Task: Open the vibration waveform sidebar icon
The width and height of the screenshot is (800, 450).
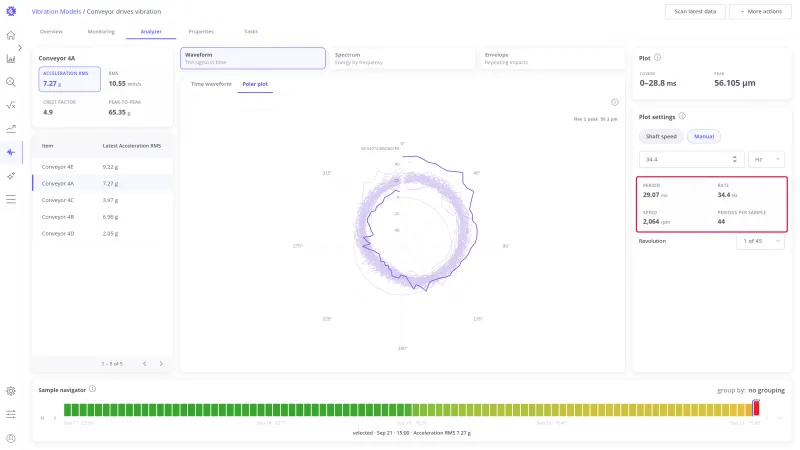Action: (11, 152)
